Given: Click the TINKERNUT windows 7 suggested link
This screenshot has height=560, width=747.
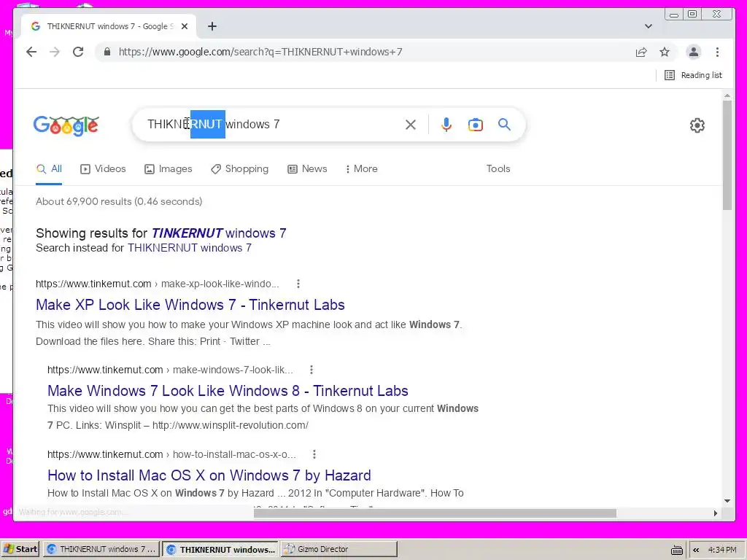Looking at the screenshot, I should pyautogui.click(x=219, y=233).
